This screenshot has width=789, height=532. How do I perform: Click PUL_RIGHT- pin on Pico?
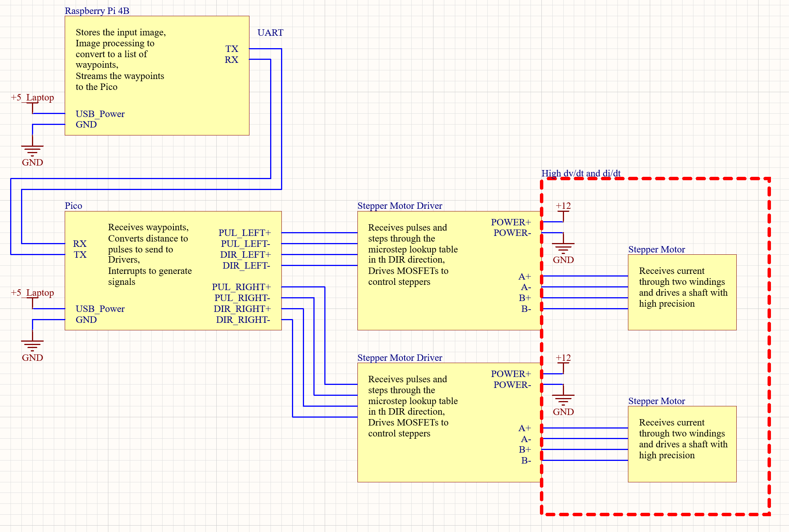[x=242, y=298]
